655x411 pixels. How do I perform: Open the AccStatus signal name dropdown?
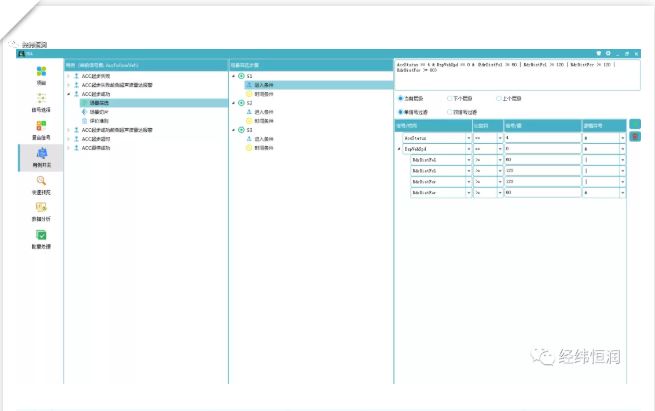point(468,138)
